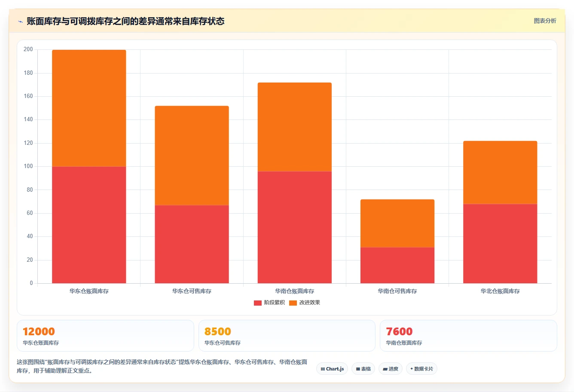
Task: Click the red segment of 华东仓账面库存 bar
Action: 89,225
